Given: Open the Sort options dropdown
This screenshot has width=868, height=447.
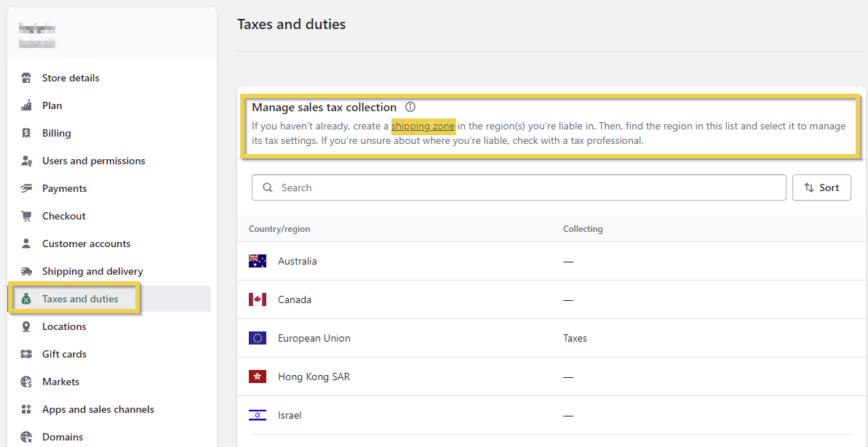Looking at the screenshot, I should point(821,188).
